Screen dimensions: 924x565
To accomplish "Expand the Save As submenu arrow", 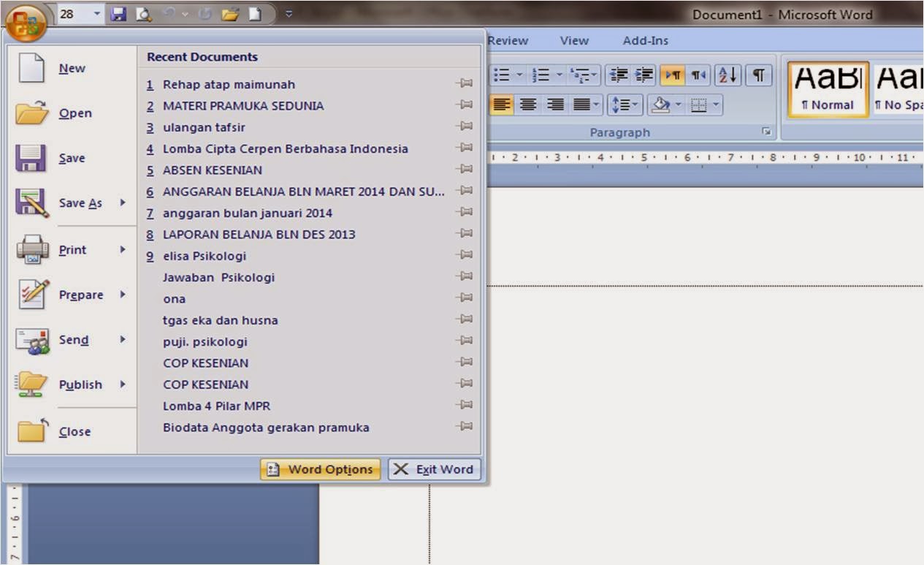I will (123, 202).
